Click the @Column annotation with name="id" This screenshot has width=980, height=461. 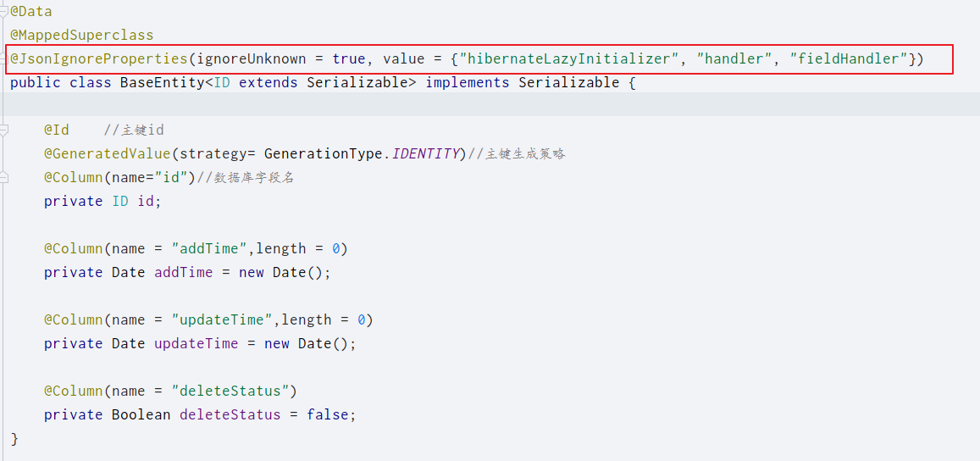coord(73,178)
